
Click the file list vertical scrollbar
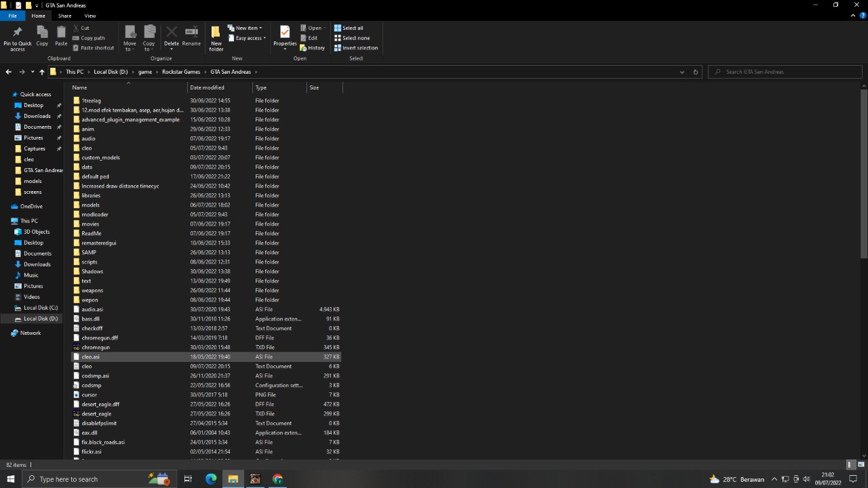pyautogui.click(x=864, y=271)
